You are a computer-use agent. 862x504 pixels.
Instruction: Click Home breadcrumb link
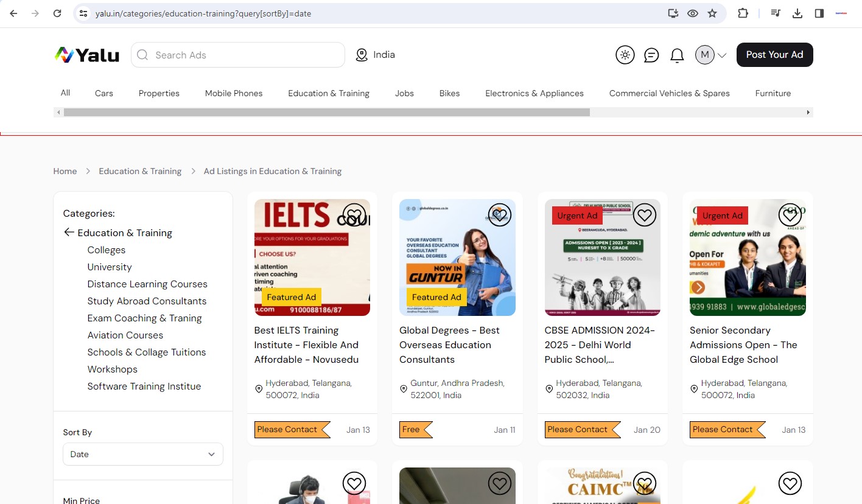pos(65,171)
